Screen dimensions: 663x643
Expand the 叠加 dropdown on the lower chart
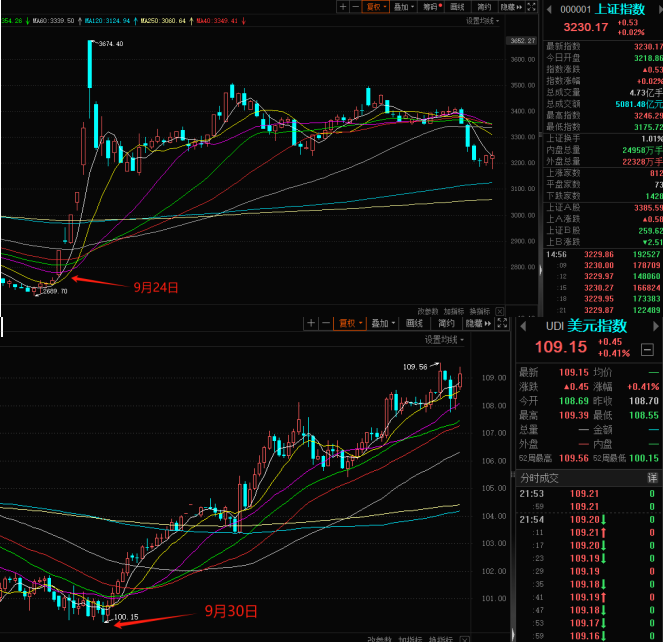point(381,323)
